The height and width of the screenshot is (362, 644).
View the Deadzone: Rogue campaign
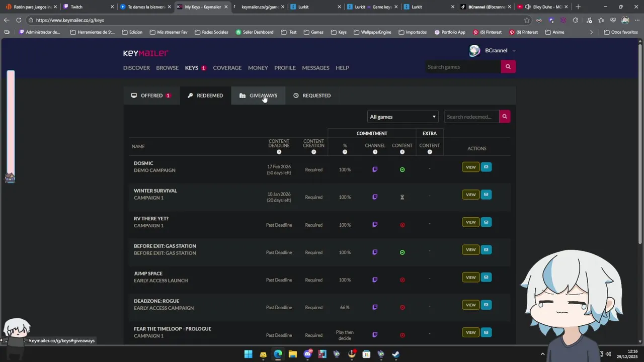coord(470,305)
